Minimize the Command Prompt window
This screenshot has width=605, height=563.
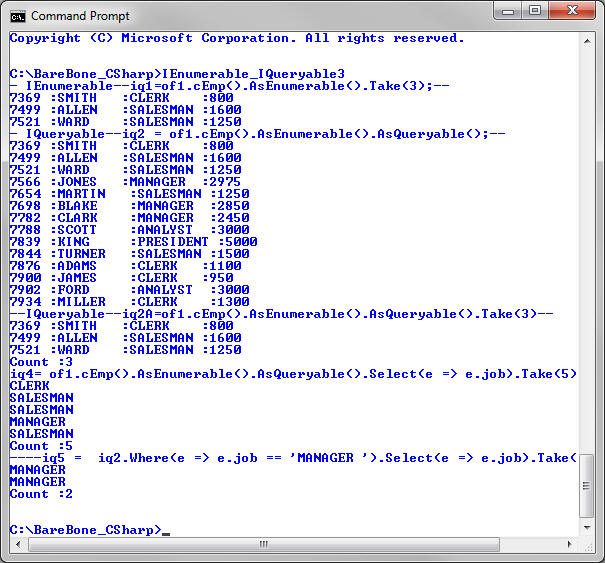508,13
